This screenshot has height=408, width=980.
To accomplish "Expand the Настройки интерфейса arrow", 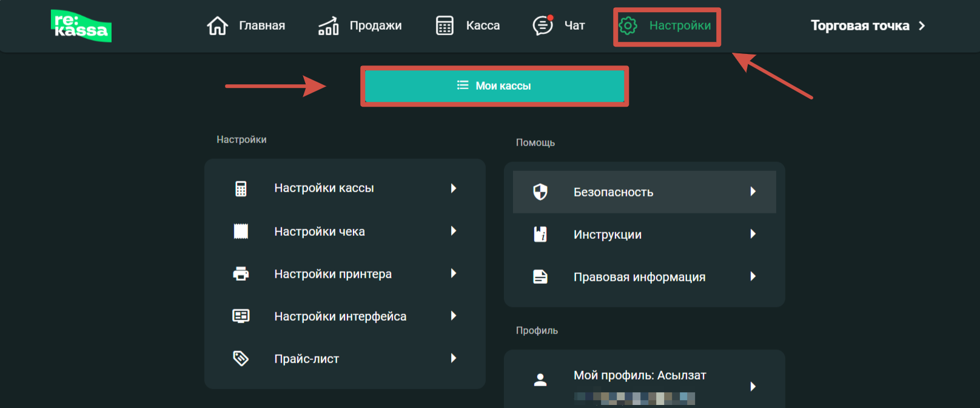I will [453, 316].
